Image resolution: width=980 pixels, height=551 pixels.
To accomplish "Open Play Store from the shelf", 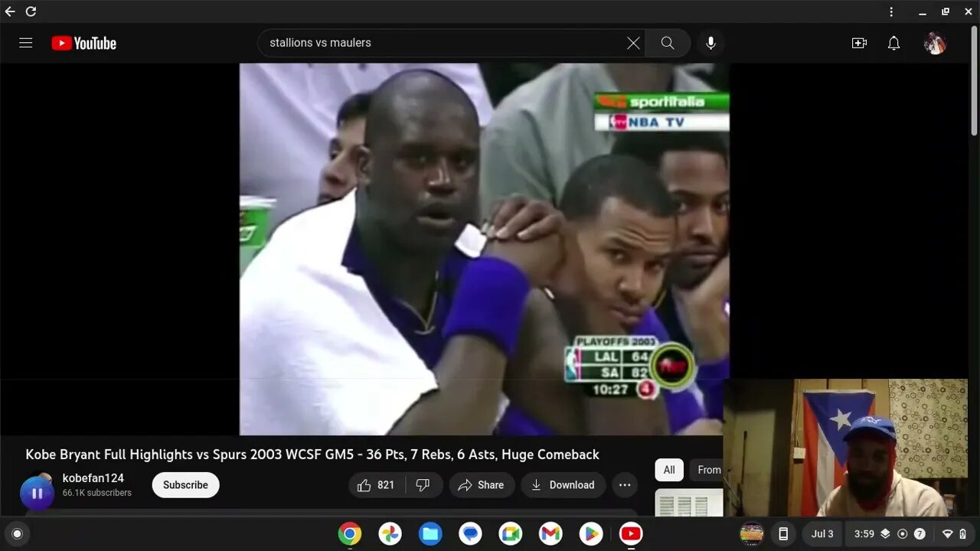I will click(x=590, y=533).
